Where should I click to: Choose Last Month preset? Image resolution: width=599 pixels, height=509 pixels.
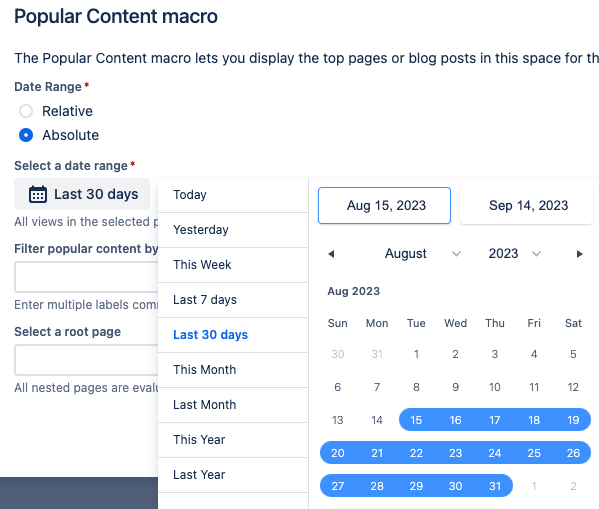coord(233,405)
